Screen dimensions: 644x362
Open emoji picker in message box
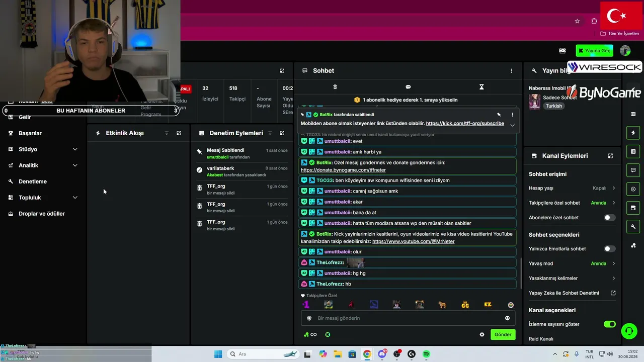pos(507,318)
